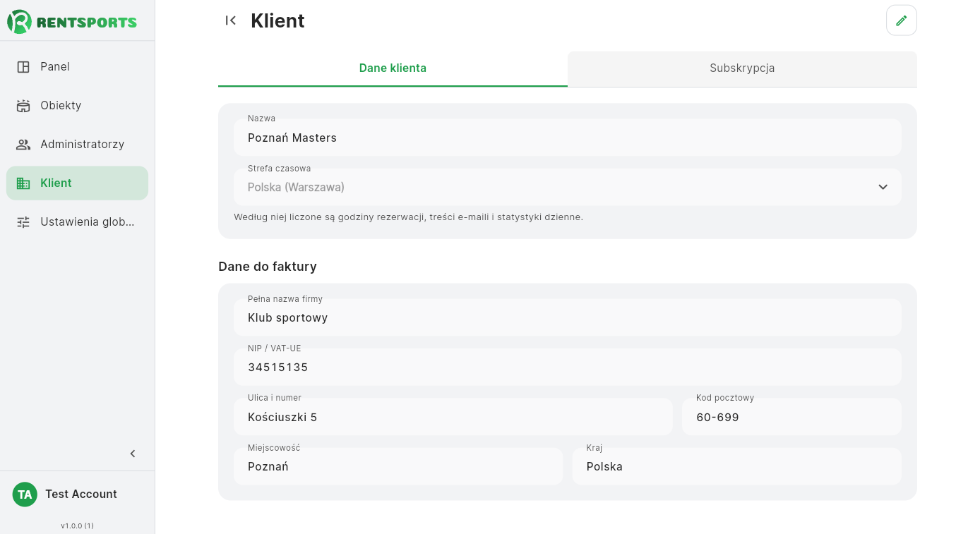Click the TA avatar badge
This screenshot has width=980, height=534.
click(x=25, y=494)
